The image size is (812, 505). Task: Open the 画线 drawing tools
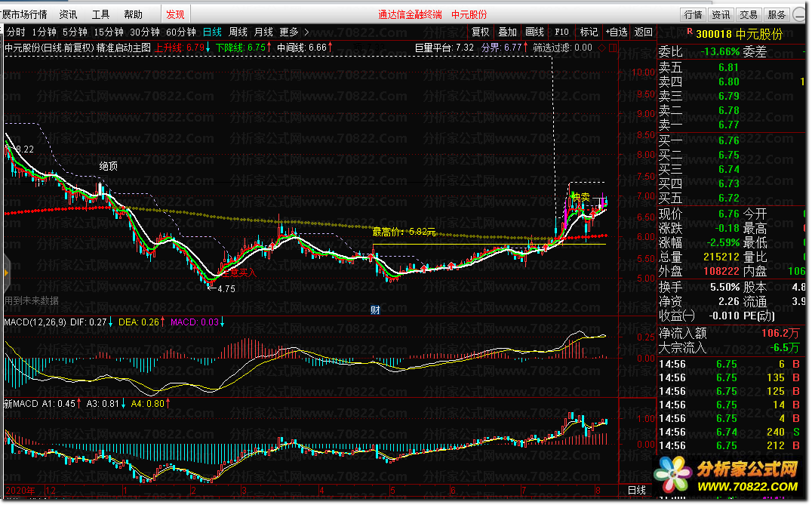(534, 32)
